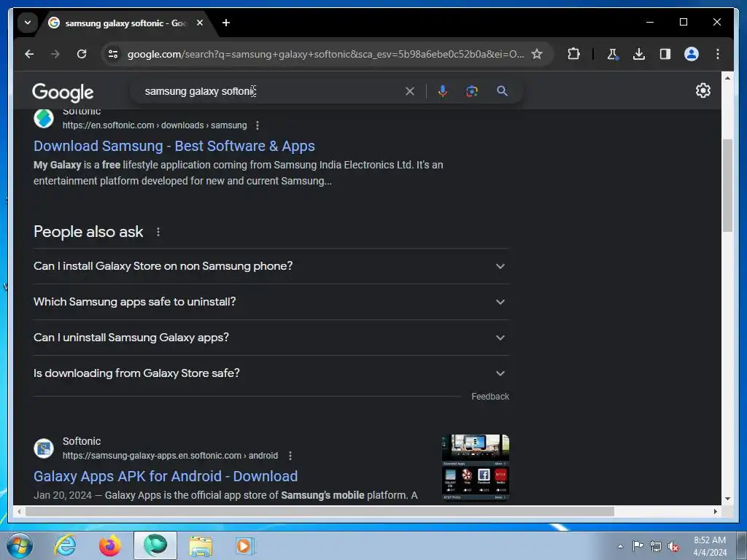The height and width of the screenshot is (560, 747).
Task: Expand Is downloading from Galaxy Store safe
Action: [x=271, y=373]
